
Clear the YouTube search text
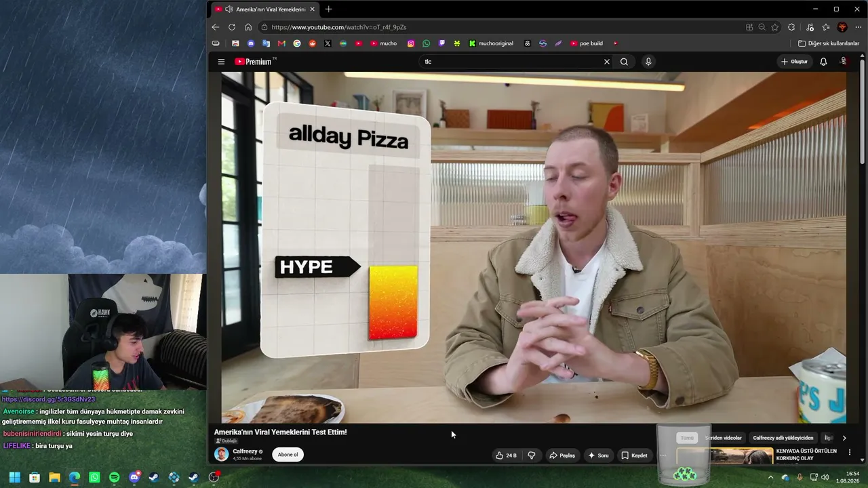pyautogui.click(x=607, y=62)
